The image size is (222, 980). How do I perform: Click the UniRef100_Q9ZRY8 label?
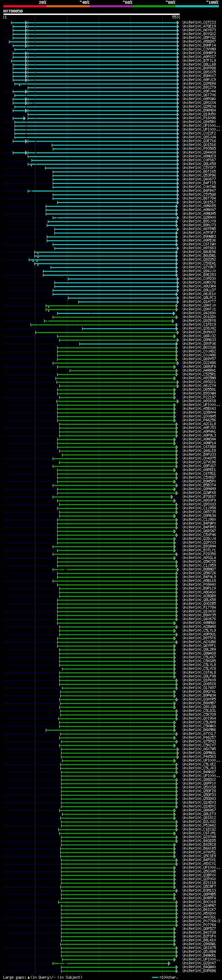tap(199, 320)
